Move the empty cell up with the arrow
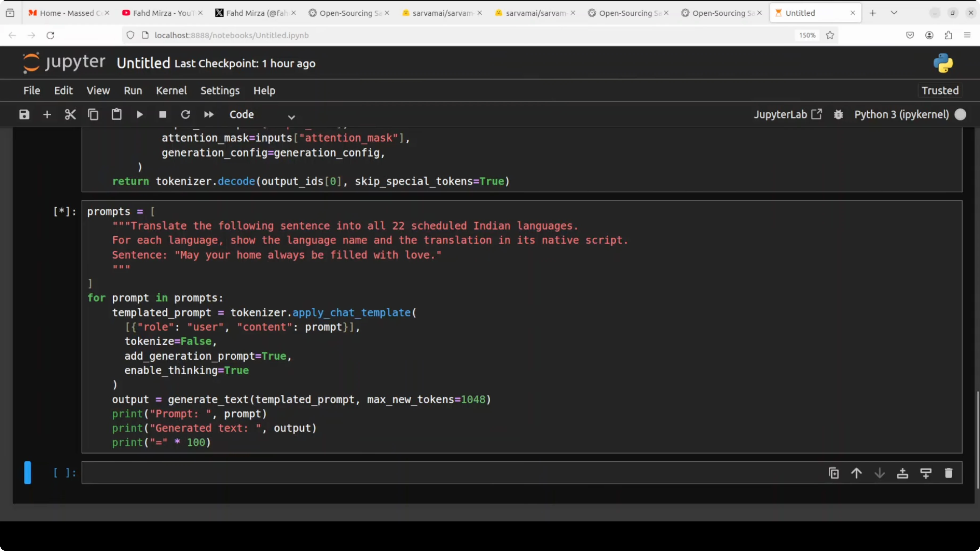Screen dimensions: 980x551 tap(856, 473)
